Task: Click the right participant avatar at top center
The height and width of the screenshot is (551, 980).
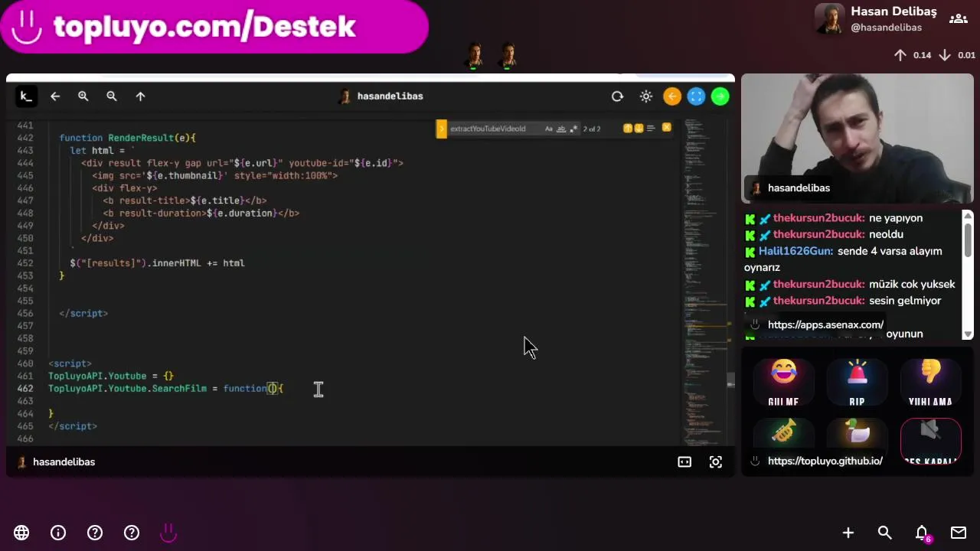Action: tap(508, 55)
